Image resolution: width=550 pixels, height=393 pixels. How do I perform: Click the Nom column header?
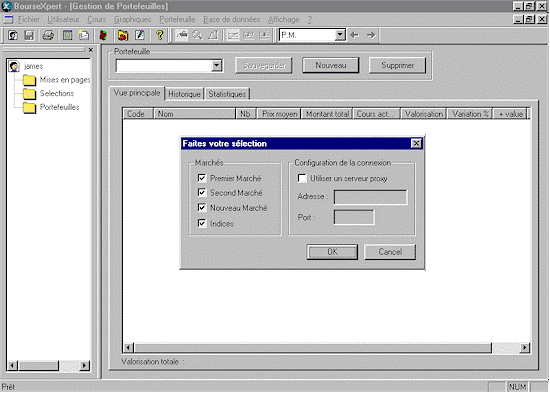[195, 114]
